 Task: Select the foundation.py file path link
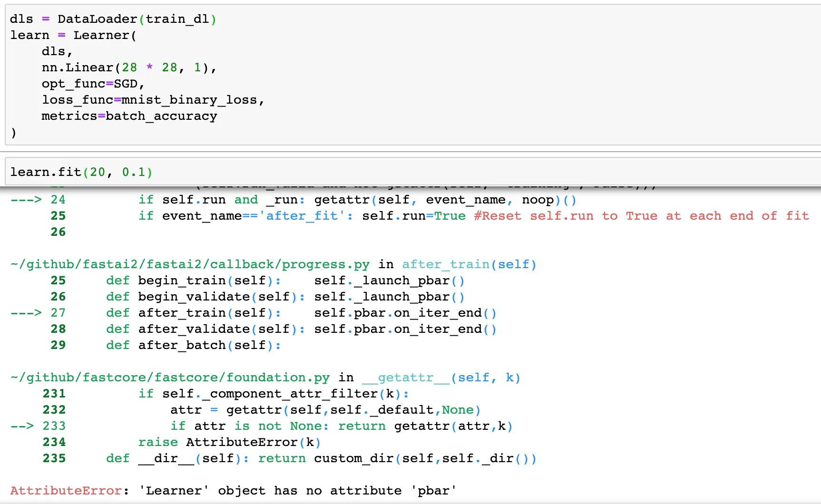click(169, 377)
